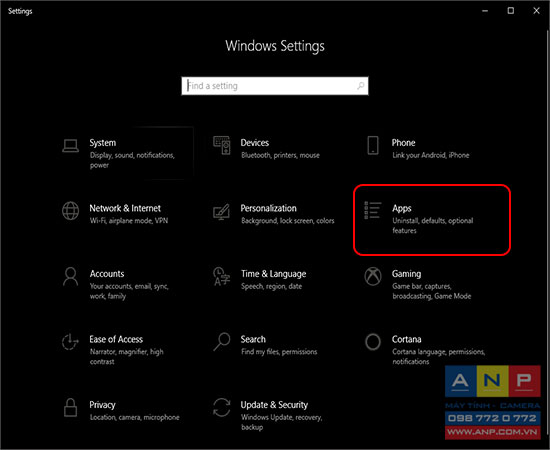Open the Apps list icon
Viewport: 550px width, 450px height.
373,210
